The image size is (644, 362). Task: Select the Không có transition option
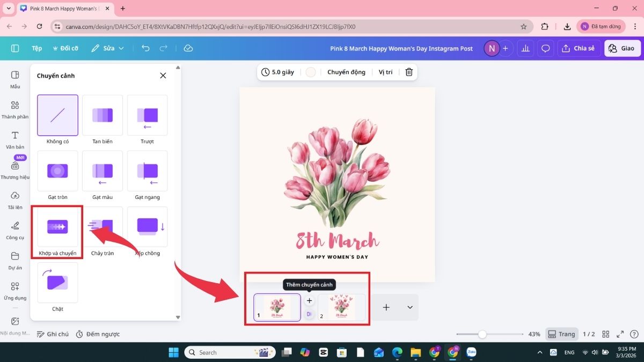point(57,115)
